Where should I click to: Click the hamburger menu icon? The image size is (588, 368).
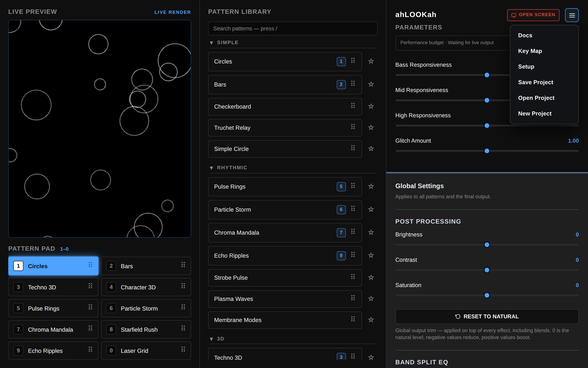(x=572, y=15)
